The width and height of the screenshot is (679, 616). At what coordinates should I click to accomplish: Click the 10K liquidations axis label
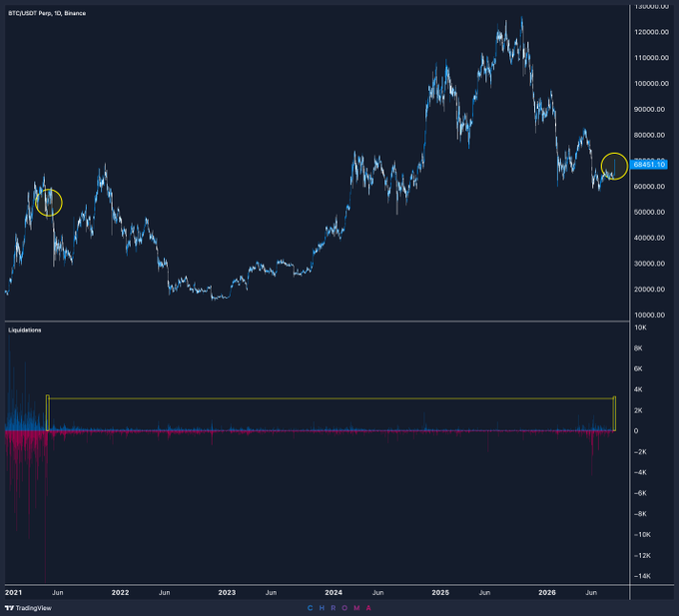[640, 327]
